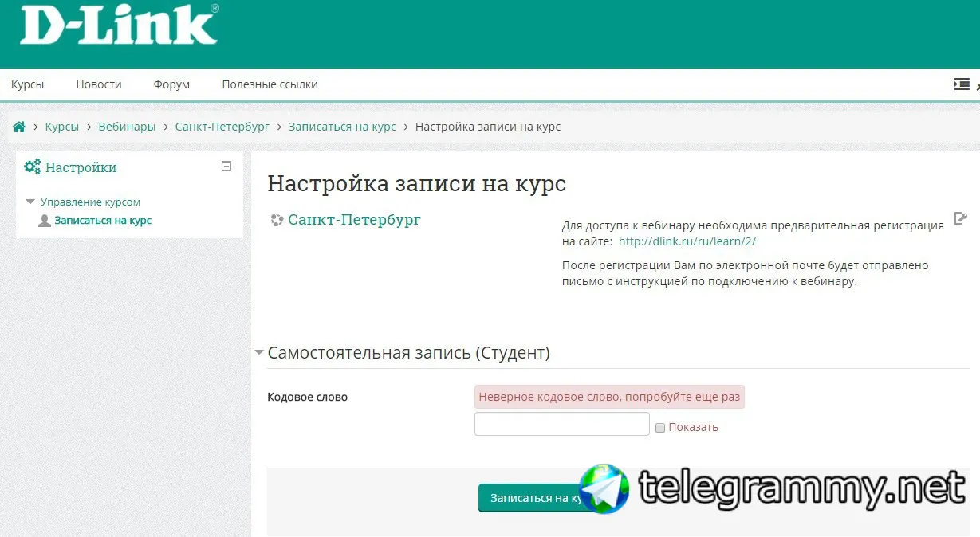Open the dlink.ru/ru/learn/2 link
980x537 pixels.
pyautogui.click(x=687, y=241)
